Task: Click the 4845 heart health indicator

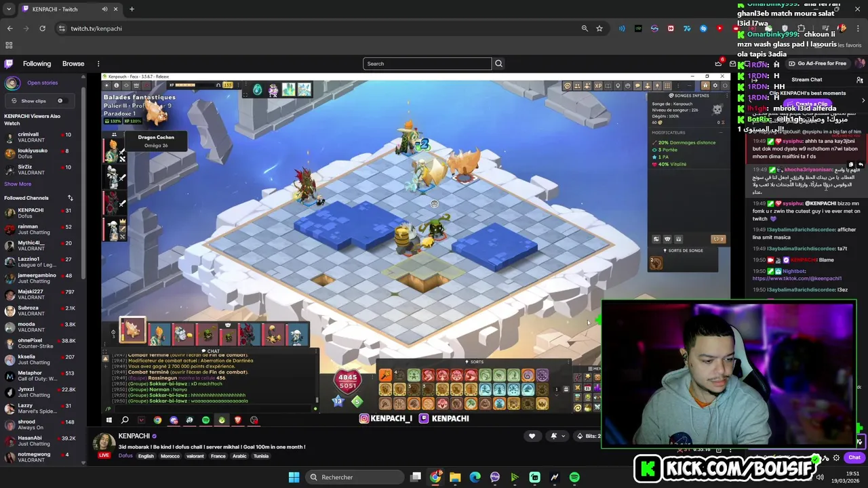Action: click(347, 382)
